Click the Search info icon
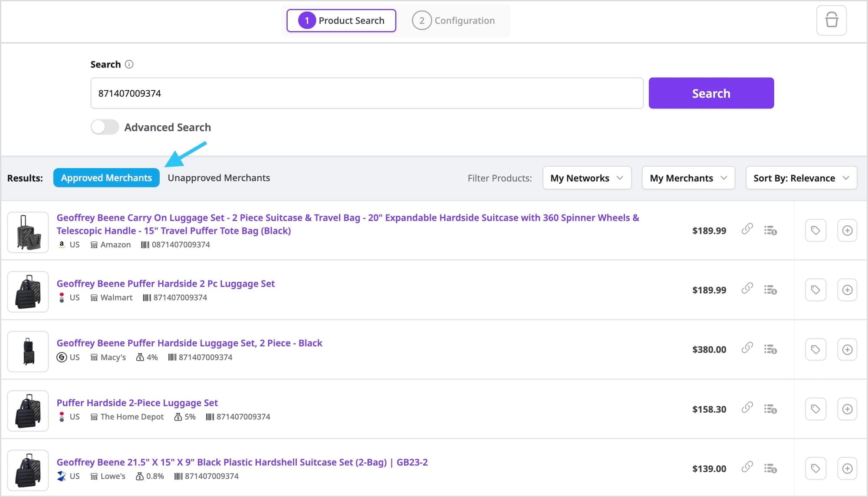 (129, 64)
